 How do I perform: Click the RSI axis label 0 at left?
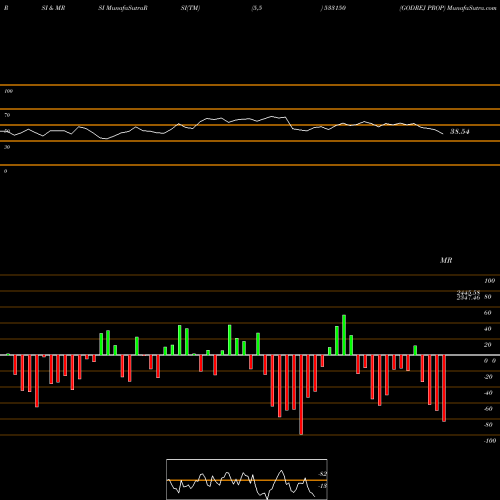point(5,171)
